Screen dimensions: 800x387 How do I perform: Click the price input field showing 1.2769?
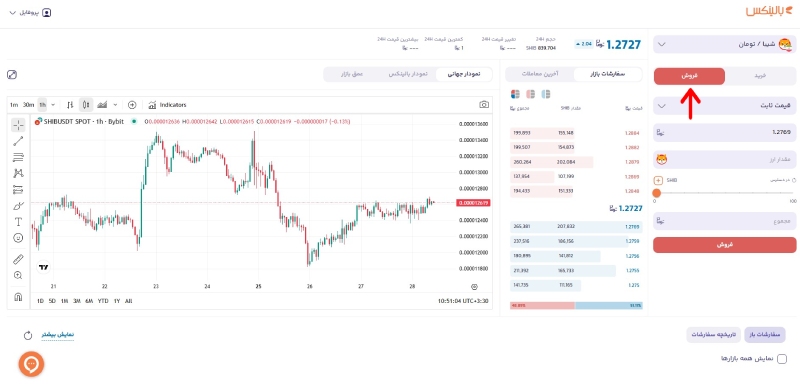tap(724, 133)
